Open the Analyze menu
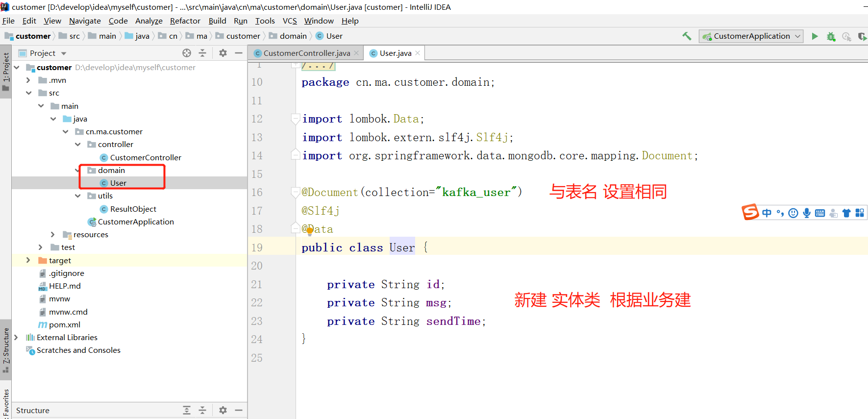 click(x=149, y=21)
